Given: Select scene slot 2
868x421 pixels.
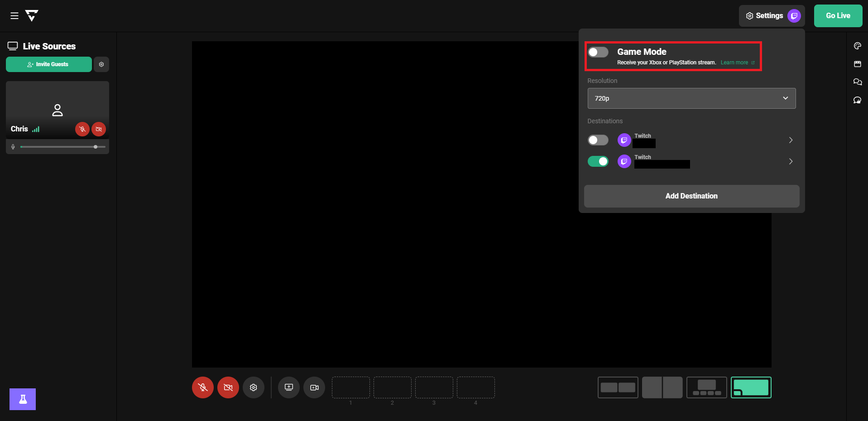Looking at the screenshot, I should tap(393, 387).
